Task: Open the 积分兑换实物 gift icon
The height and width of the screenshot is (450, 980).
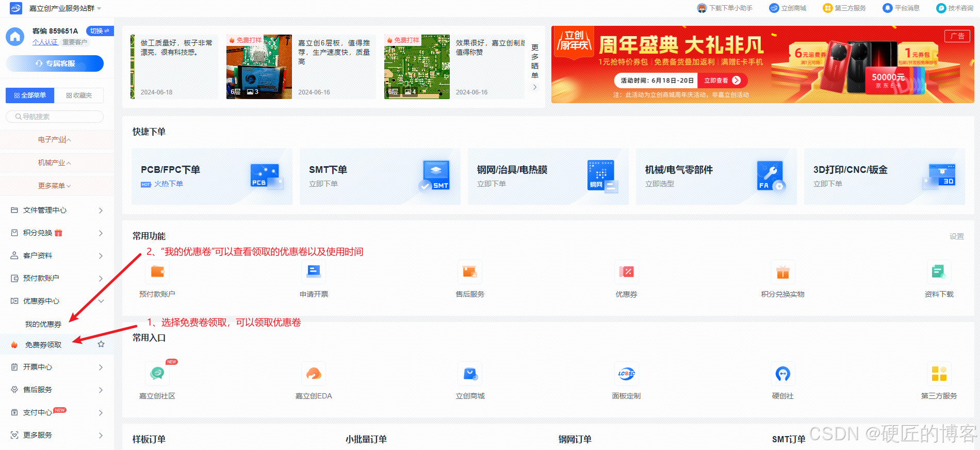Action: coord(782,271)
